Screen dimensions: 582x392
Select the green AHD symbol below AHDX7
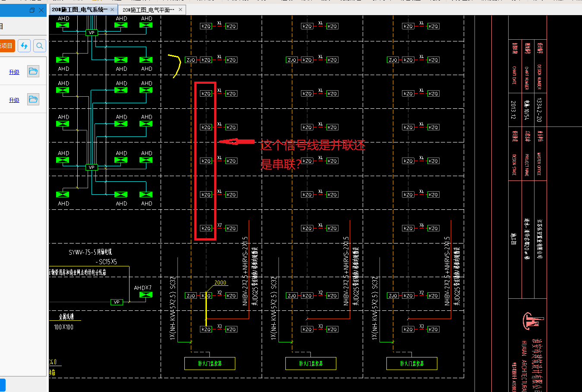(146, 295)
